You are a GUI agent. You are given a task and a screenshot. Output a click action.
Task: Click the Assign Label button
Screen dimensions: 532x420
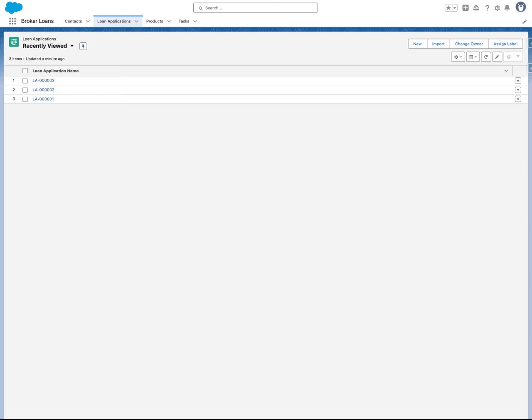coord(505,44)
